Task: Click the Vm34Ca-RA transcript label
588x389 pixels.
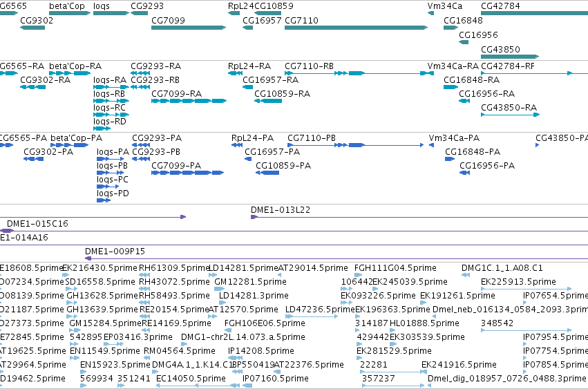Action: click(453, 66)
